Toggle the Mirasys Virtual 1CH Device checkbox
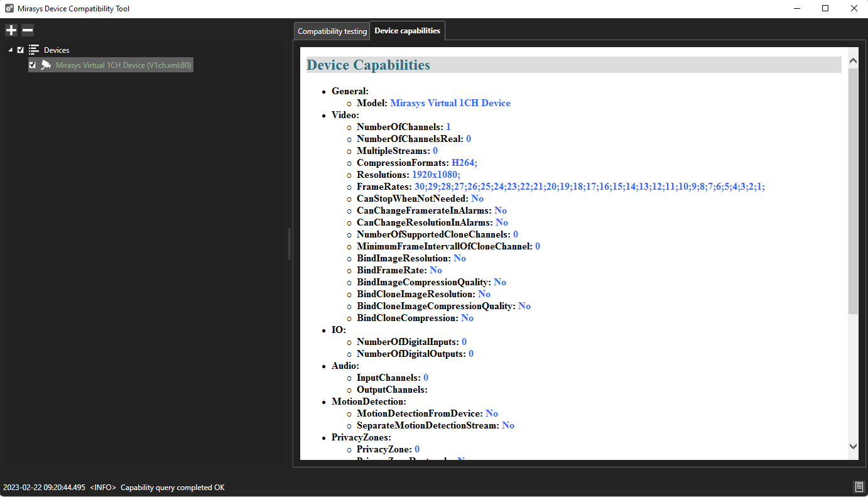Viewport: 868px width, 497px height. click(x=33, y=65)
